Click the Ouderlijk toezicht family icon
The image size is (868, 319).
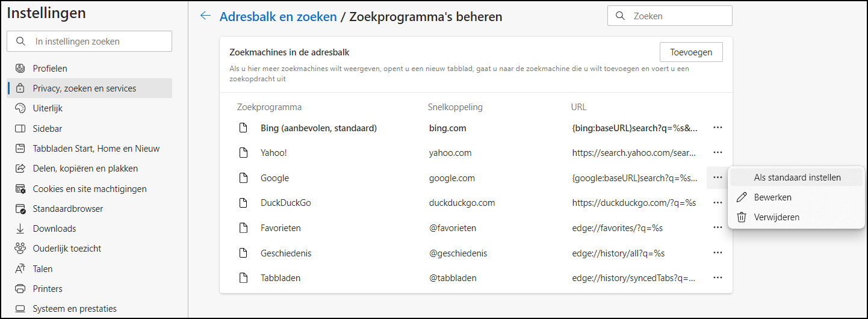20,249
